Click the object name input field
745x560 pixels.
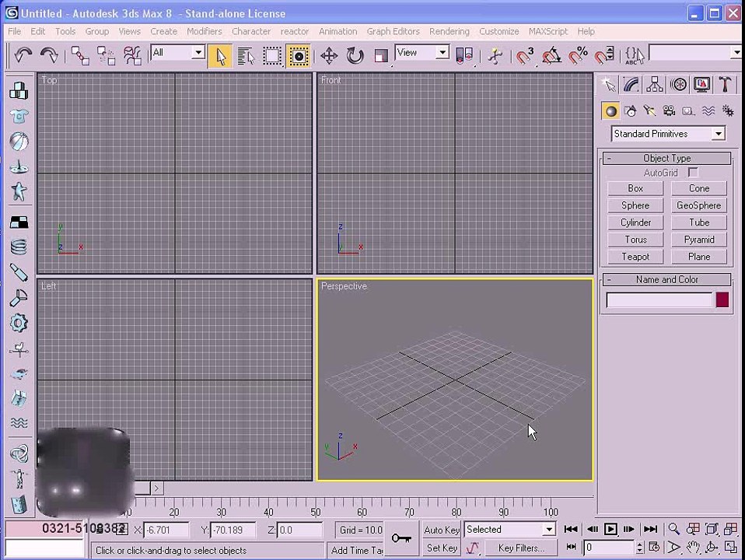point(659,300)
